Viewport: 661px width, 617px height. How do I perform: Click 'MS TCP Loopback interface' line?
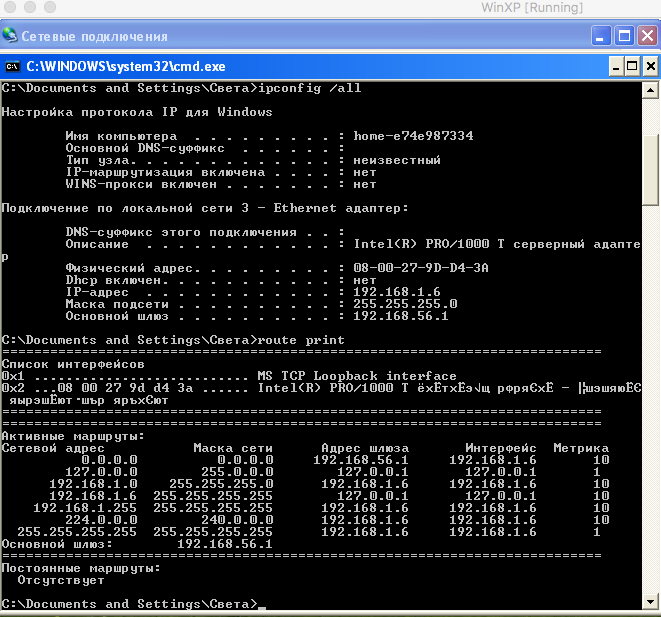coord(357,376)
